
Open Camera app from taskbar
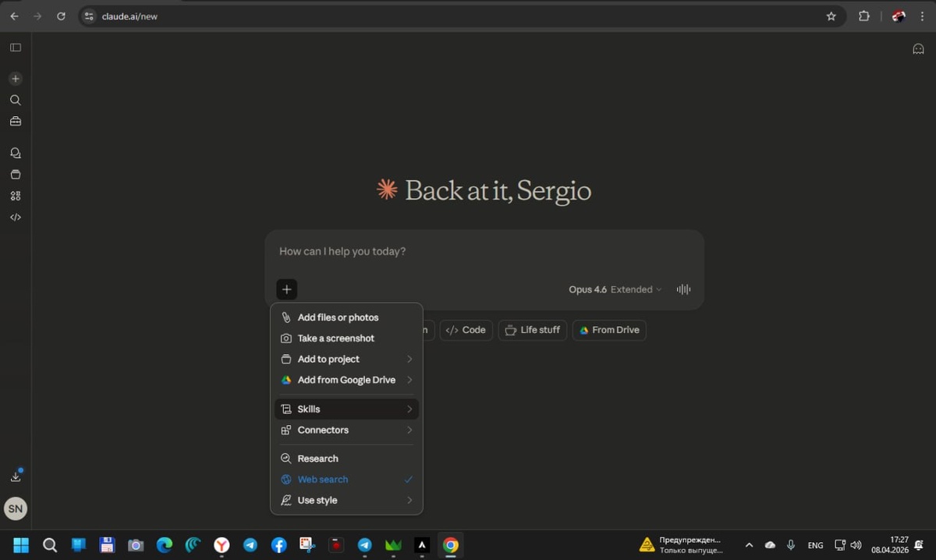[136, 545]
